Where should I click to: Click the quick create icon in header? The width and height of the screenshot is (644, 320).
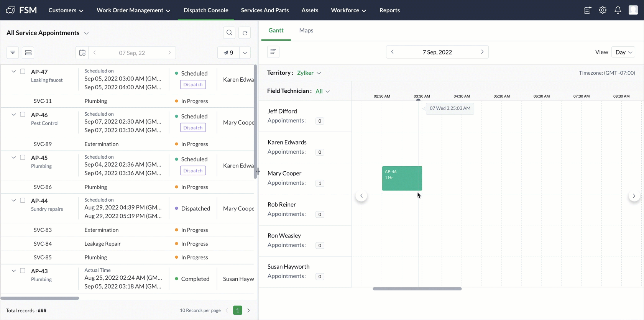[x=587, y=10]
